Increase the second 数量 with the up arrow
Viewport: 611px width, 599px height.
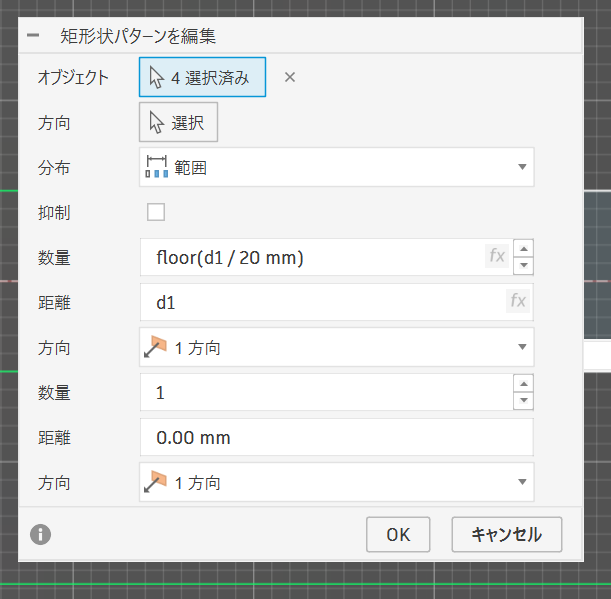[x=523, y=384]
